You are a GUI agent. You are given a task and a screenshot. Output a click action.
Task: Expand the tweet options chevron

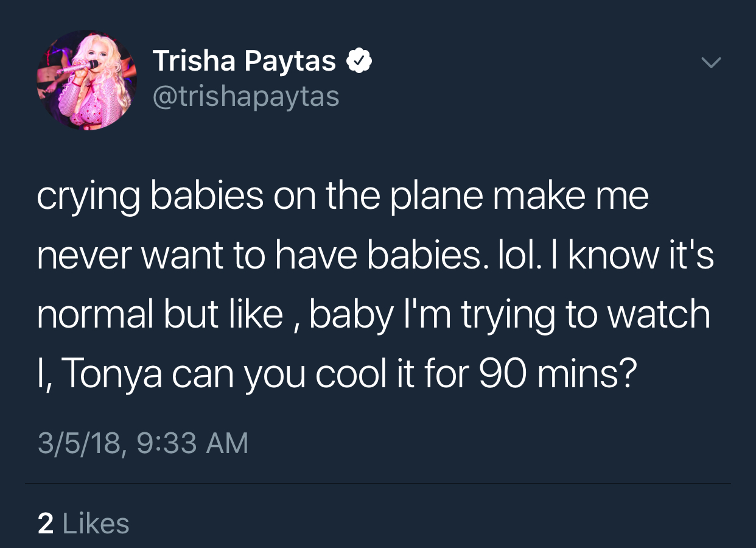(x=710, y=62)
